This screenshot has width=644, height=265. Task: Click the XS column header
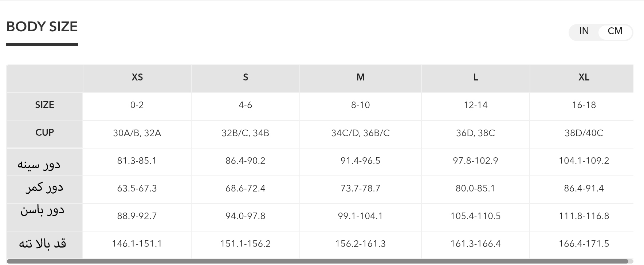point(137,77)
